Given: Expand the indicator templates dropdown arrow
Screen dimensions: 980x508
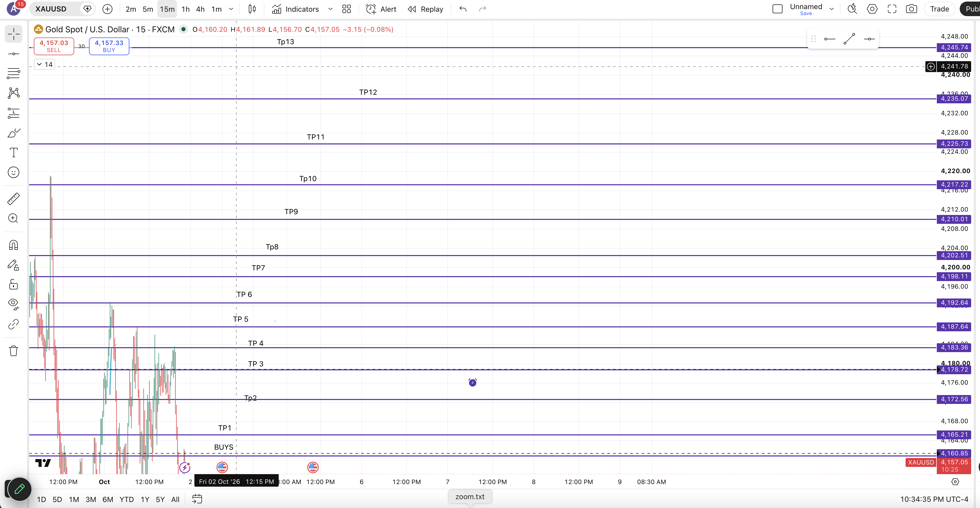Looking at the screenshot, I should coord(330,9).
